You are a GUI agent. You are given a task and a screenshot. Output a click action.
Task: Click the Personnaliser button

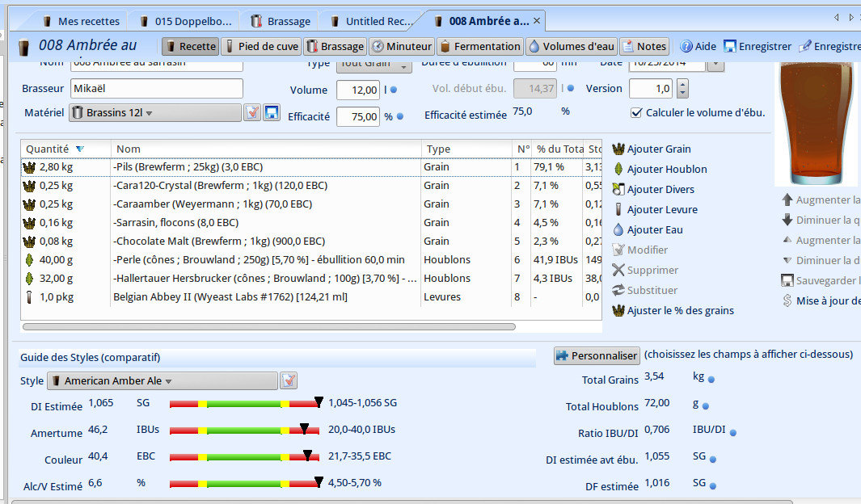(597, 355)
